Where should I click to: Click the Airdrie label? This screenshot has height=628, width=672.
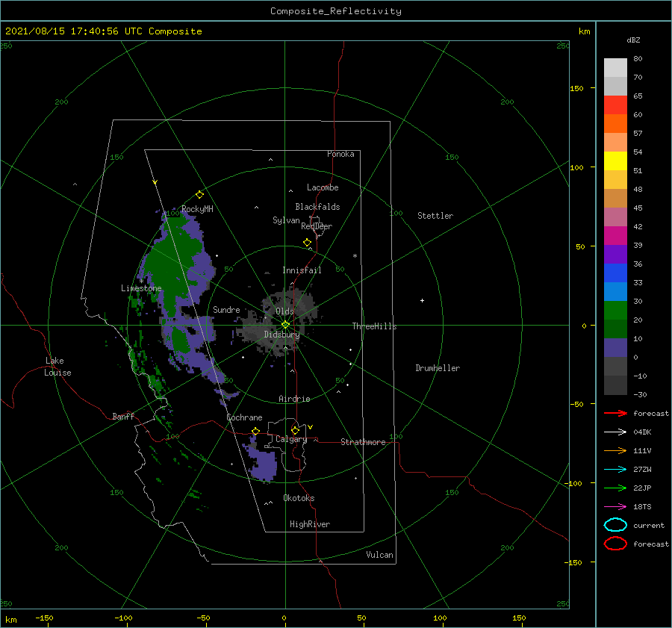[x=294, y=399]
